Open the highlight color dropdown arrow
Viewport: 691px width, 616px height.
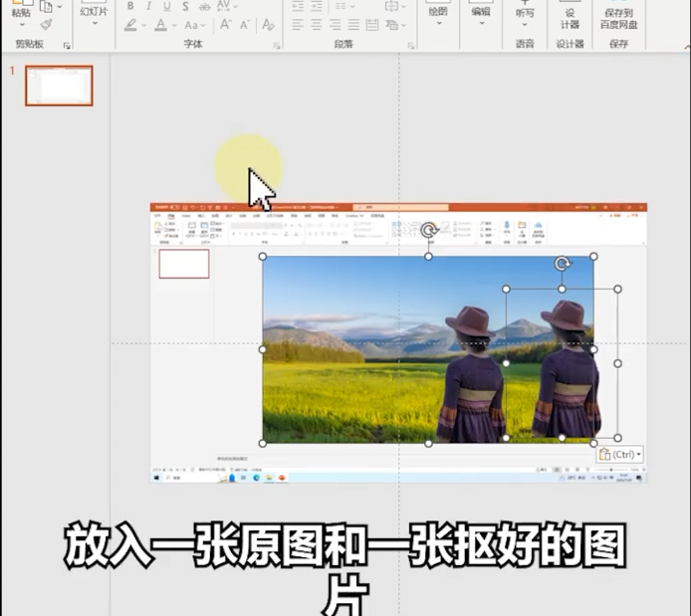[143, 26]
